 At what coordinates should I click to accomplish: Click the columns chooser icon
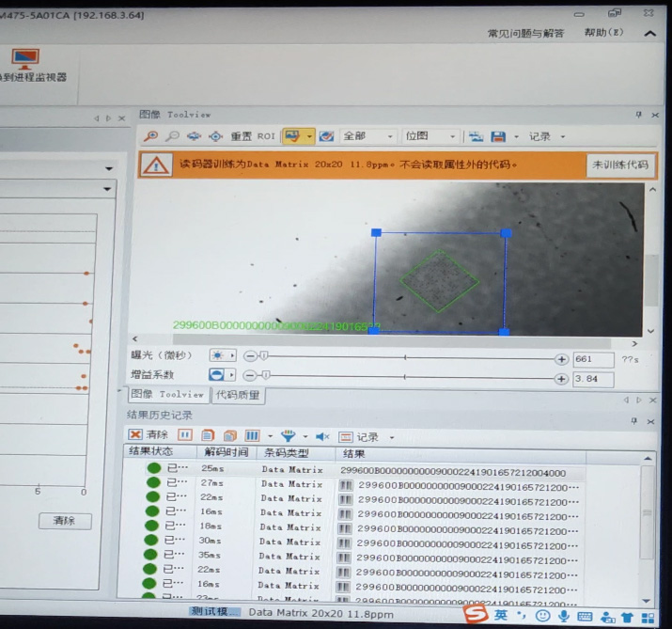252,436
